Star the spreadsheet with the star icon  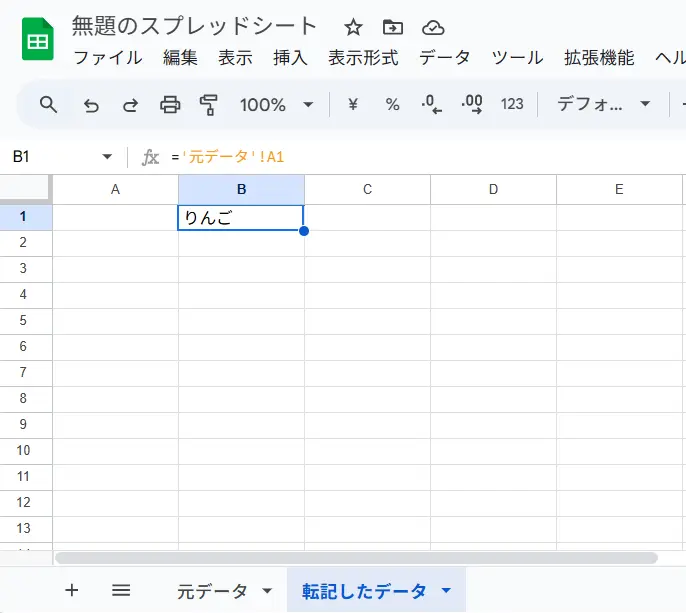(353, 27)
